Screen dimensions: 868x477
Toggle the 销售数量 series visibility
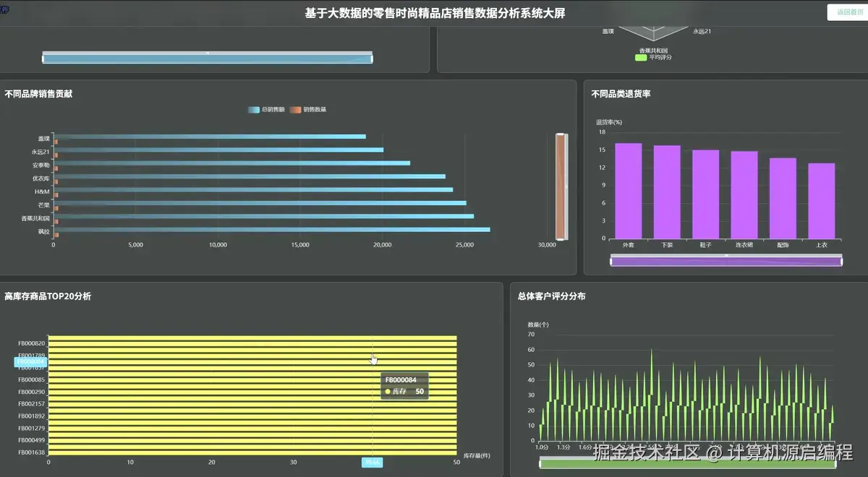click(307, 110)
